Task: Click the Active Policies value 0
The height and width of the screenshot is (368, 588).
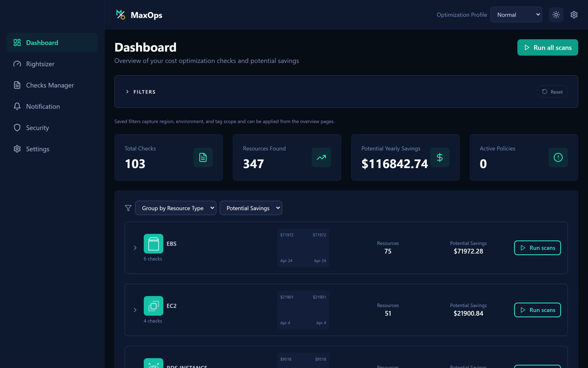Action: point(483,164)
